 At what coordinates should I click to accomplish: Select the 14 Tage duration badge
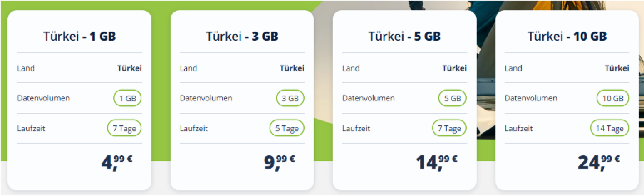609,128
